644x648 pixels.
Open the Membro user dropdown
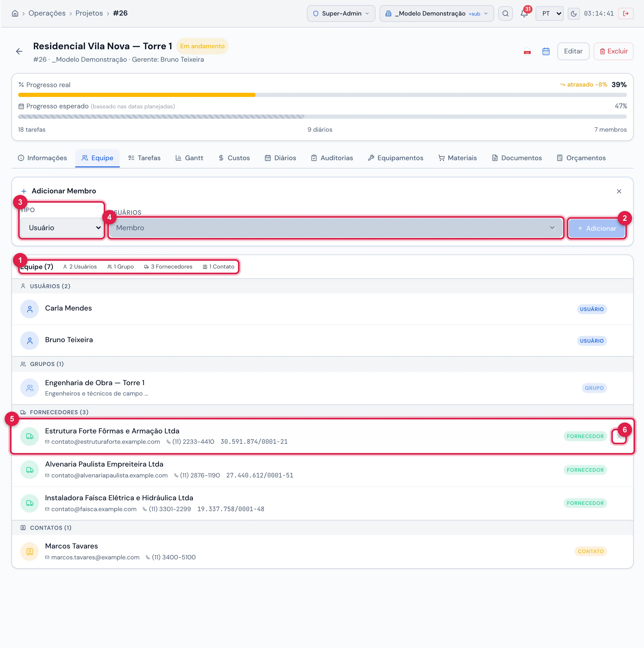tap(336, 228)
